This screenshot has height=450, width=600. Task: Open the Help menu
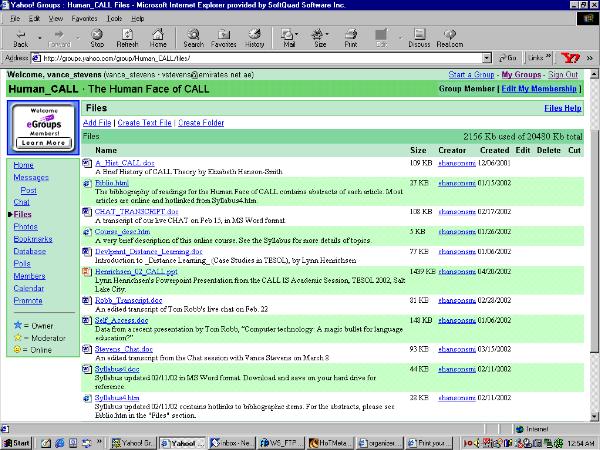click(137, 18)
